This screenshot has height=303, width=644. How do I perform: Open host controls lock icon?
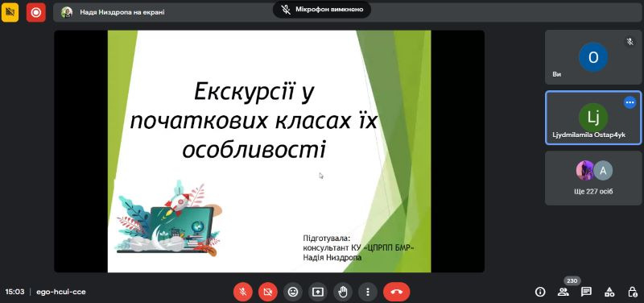(633, 292)
